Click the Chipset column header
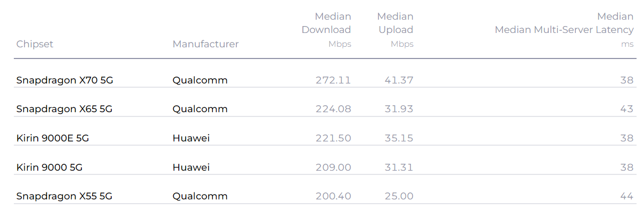The width and height of the screenshot is (644, 218). [35, 44]
